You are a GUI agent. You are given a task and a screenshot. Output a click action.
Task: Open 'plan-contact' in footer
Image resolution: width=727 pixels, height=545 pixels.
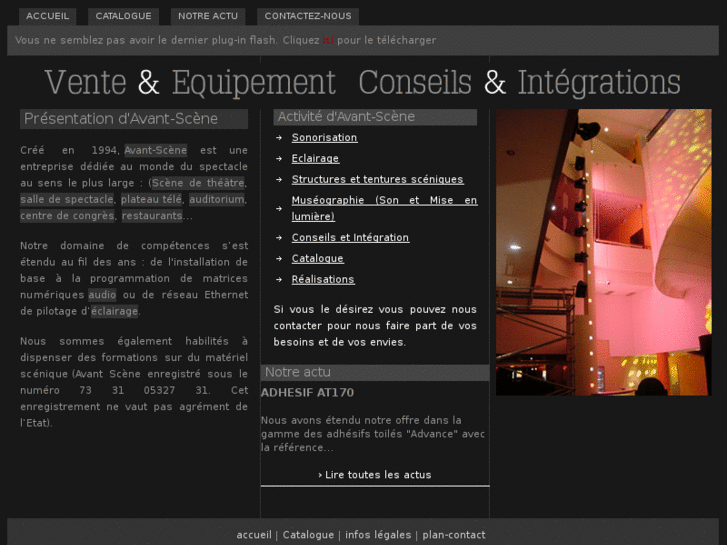pos(454,535)
